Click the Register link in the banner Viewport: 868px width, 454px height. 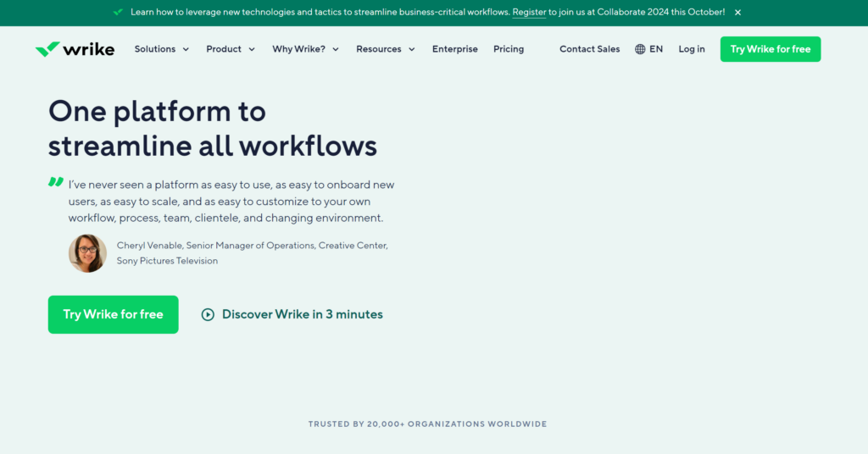(529, 13)
